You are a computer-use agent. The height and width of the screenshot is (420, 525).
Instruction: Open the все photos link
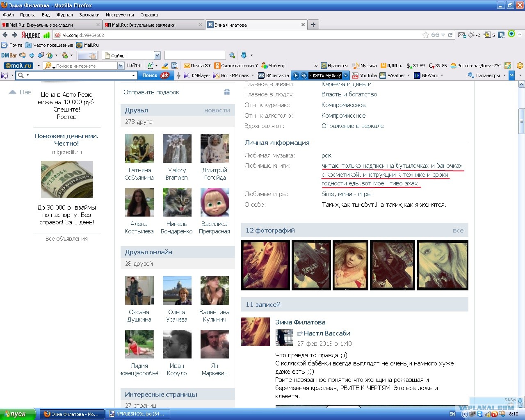coord(458,231)
